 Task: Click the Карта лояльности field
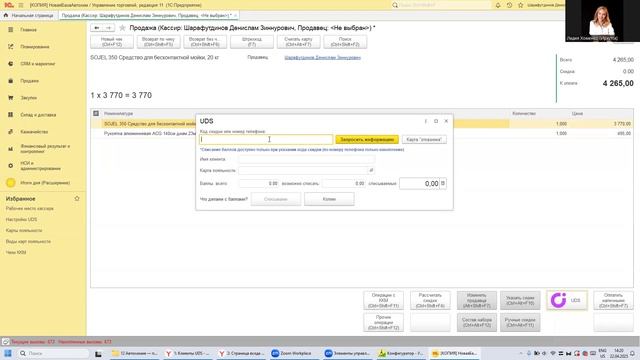click(x=303, y=170)
